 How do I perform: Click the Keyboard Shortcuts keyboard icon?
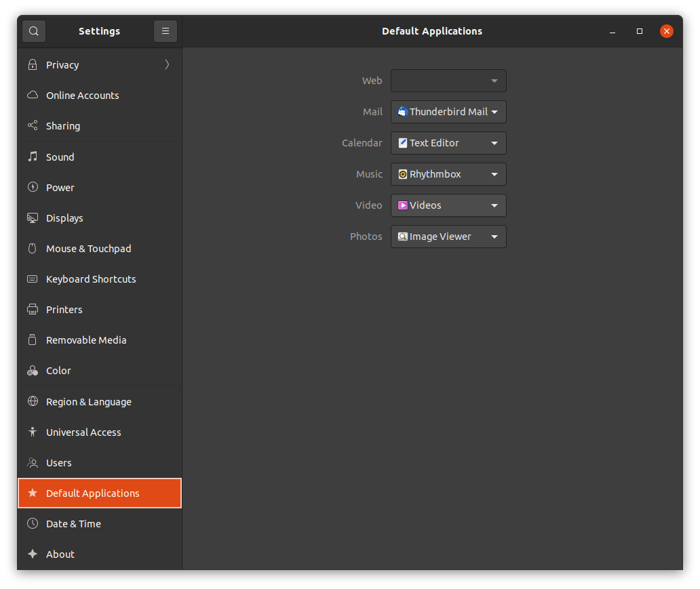(33, 279)
